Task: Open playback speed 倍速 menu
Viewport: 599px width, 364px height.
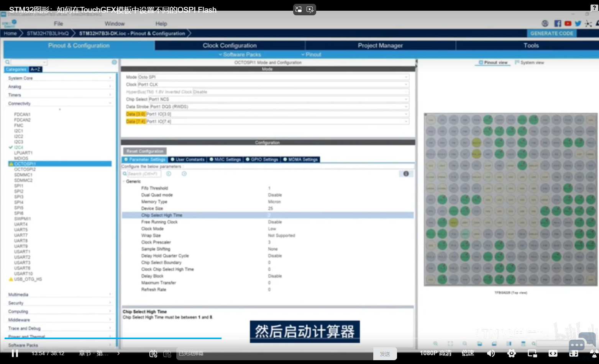Action: [x=468, y=353]
